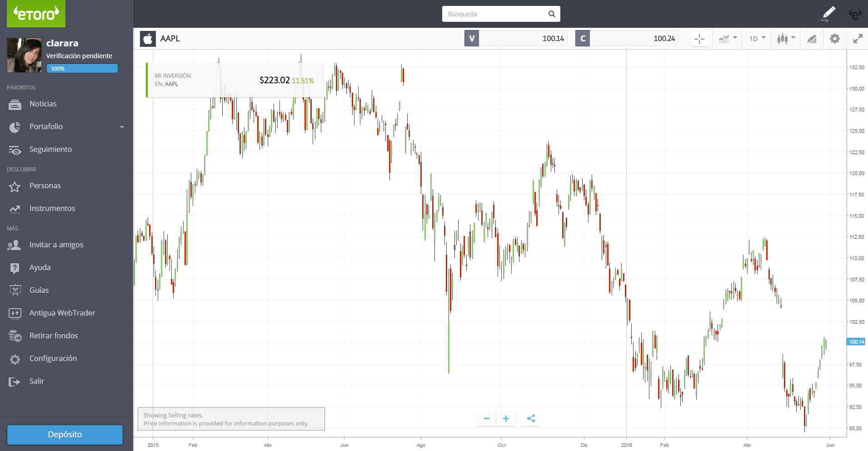Toggle the crosshair cursor tool
Screen dimensions: 868x451
click(x=699, y=39)
